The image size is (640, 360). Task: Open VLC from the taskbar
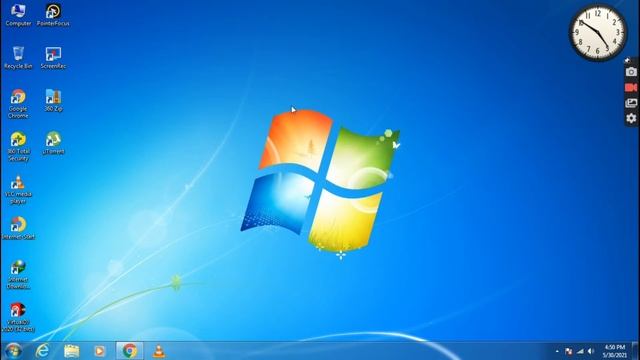pyautogui.click(x=159, y=351)
